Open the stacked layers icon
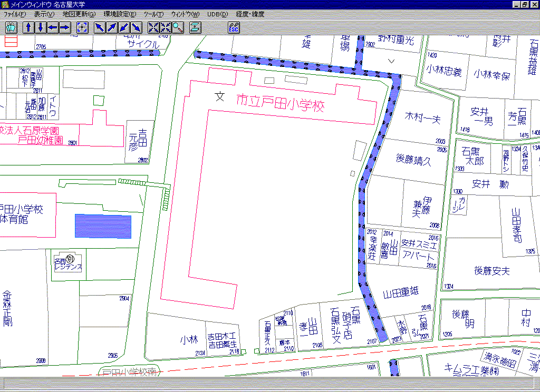This screenshot has height=392, width=540. (195, 27)
